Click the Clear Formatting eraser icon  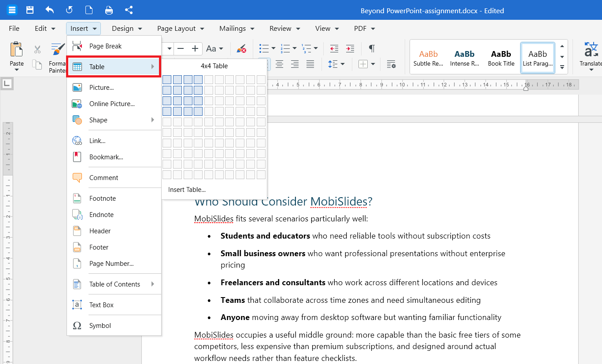point(241,48)
